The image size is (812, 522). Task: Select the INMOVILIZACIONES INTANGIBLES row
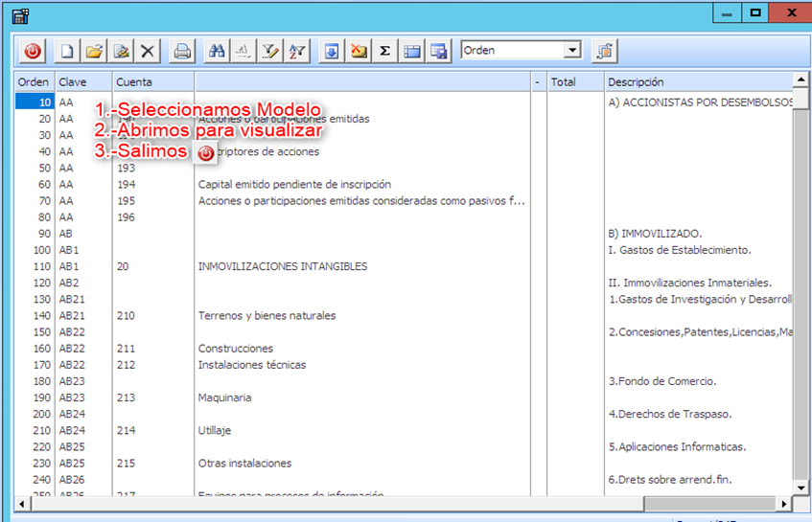pos(282,266)
